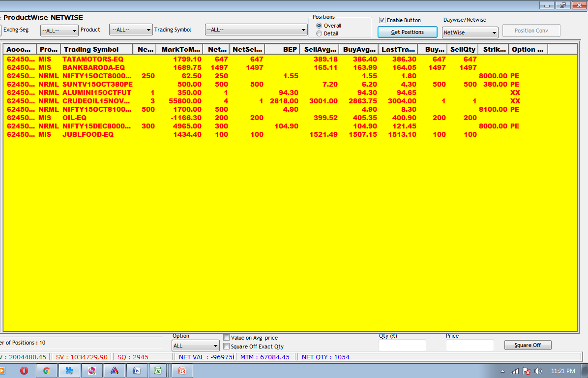Sort by the Trading Symbol column header

point(96,49)
